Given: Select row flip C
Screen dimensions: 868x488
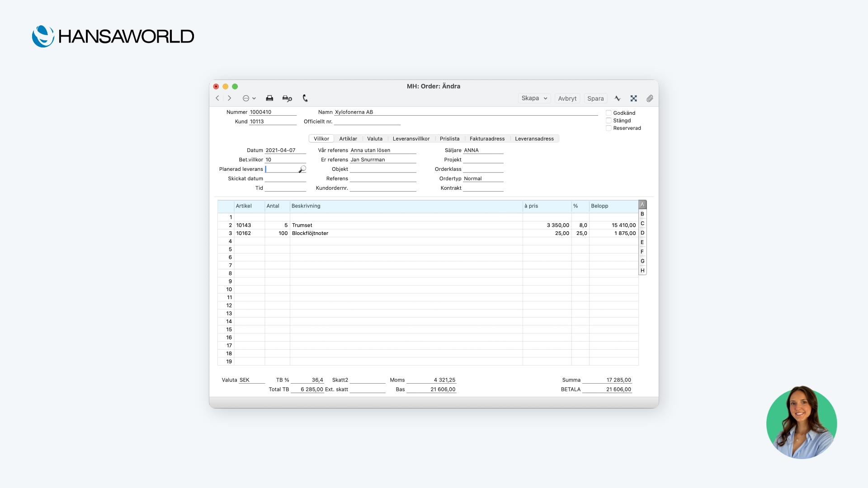Looking at the screenshot, I should click(x=642, y=224).
